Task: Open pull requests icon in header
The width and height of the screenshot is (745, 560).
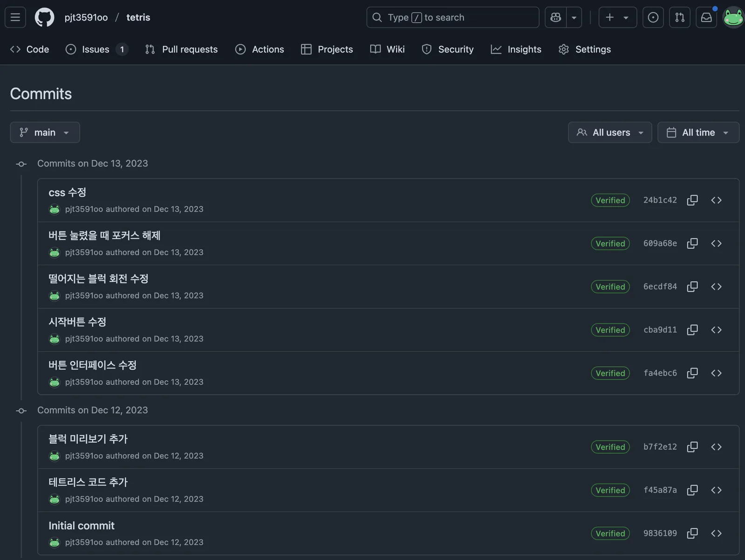Action: click(x=680, y=17)
